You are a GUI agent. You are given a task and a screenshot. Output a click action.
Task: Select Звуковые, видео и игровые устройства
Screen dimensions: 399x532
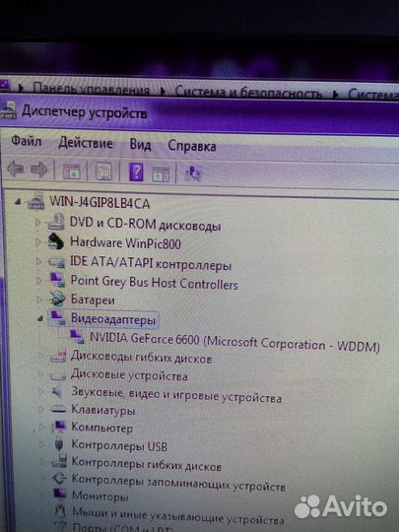tap(176, 395)
